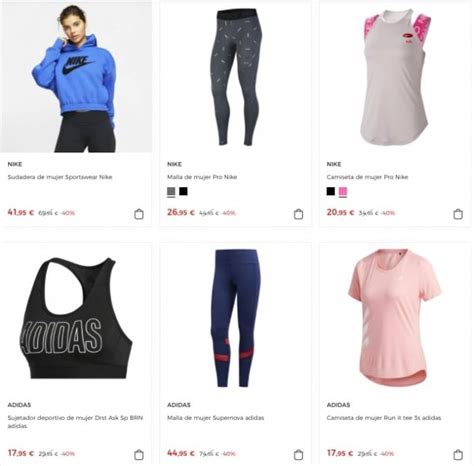View the Nike tank top photo

(395, 77)
